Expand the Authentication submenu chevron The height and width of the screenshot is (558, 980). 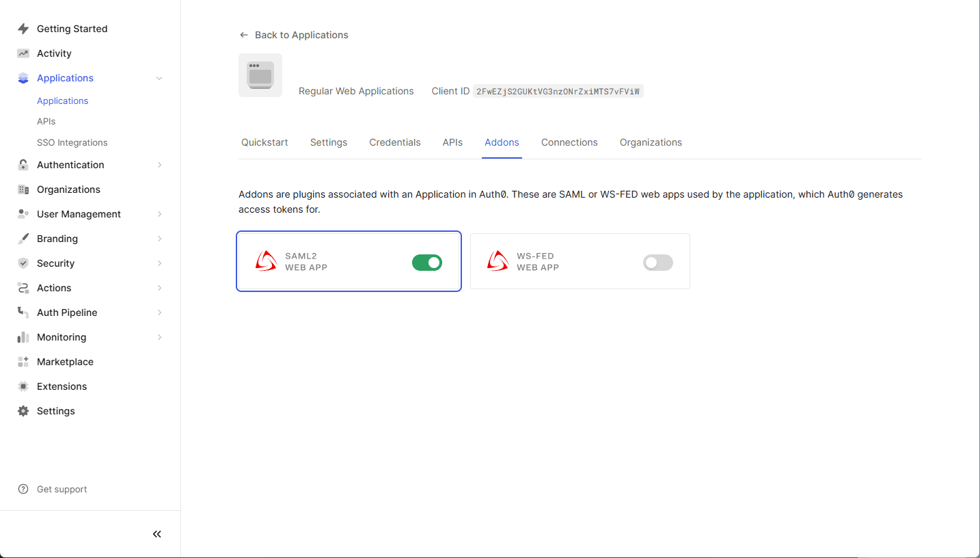tap(159, 165)
